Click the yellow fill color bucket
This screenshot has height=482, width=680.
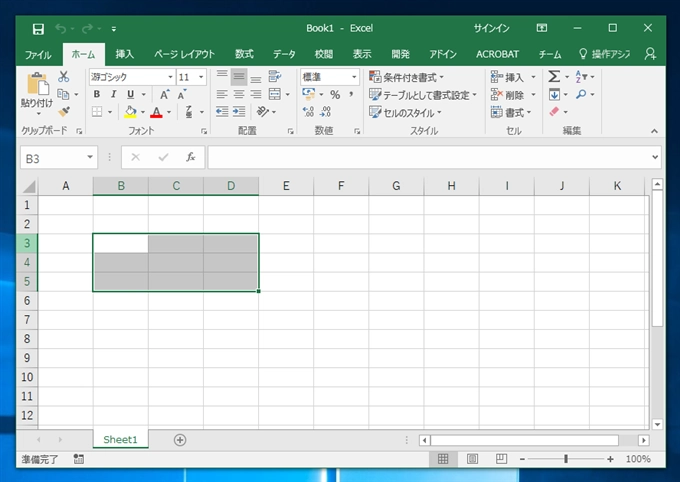click(x=131, y=112)
